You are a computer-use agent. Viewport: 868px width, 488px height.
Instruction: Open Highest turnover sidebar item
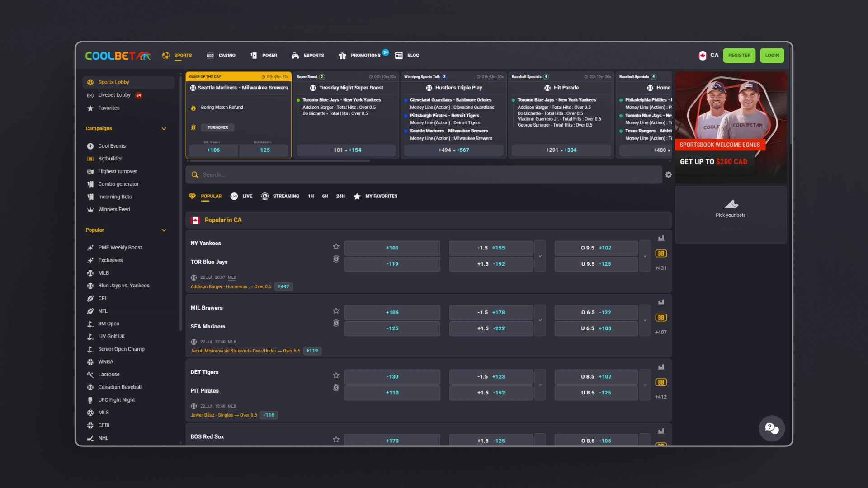117,171
